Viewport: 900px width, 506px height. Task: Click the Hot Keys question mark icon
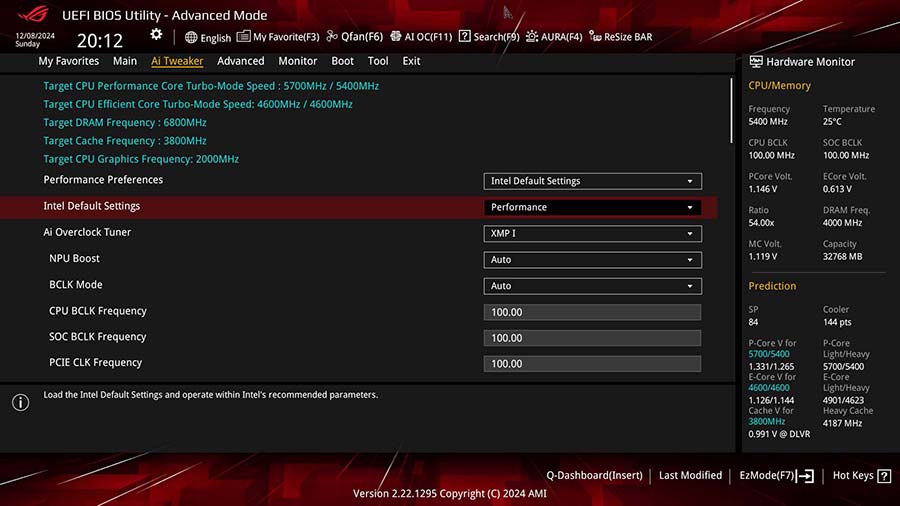coord(885,476)
